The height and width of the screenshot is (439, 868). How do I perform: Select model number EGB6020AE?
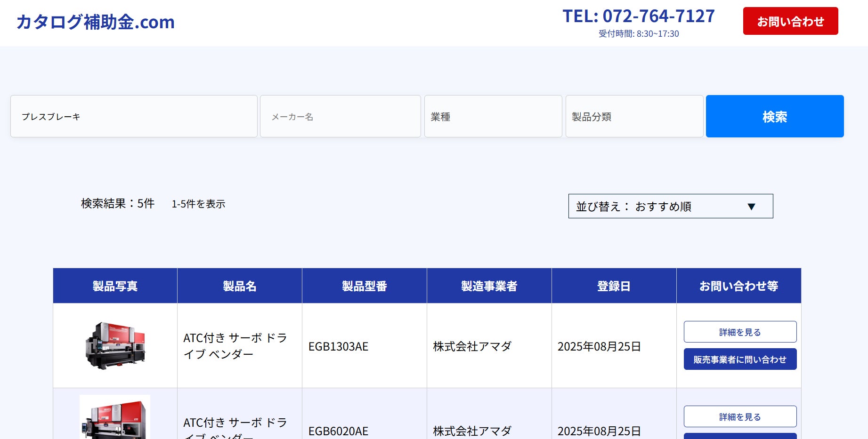click(338, 431)
